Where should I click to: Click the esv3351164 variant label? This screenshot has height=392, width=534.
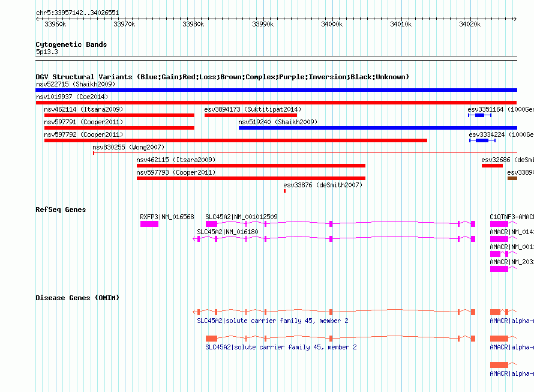click(500, 109)
